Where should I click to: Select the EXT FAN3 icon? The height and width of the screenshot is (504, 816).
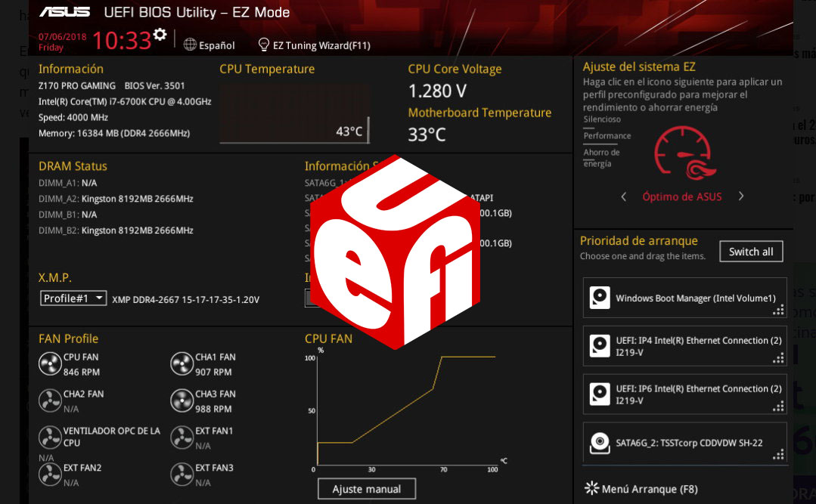pyautogui.click(x=182, y=475)
